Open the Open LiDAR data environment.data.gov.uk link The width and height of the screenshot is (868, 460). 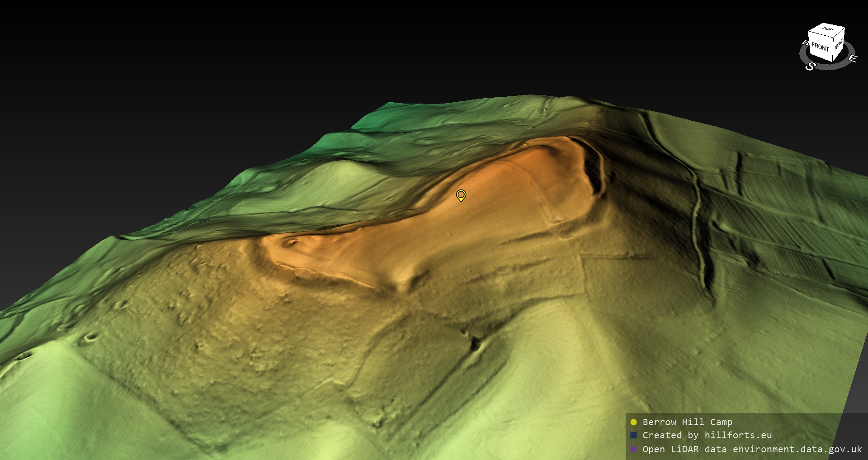(x=752, y=449)
